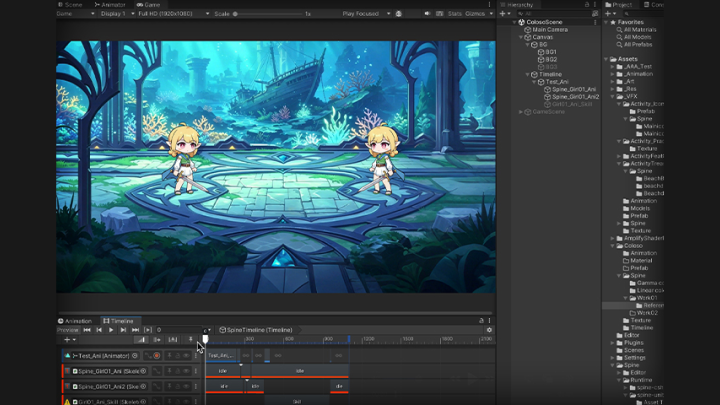Collapse the Canvas node in Hierarchy
This screenshot has width=720, height=405.
click(521, 37)
